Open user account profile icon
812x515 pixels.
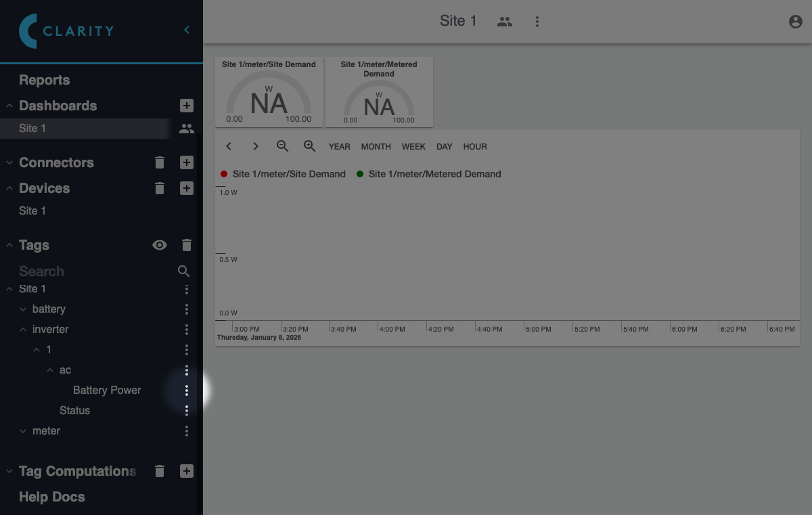(x=796, y=22)
